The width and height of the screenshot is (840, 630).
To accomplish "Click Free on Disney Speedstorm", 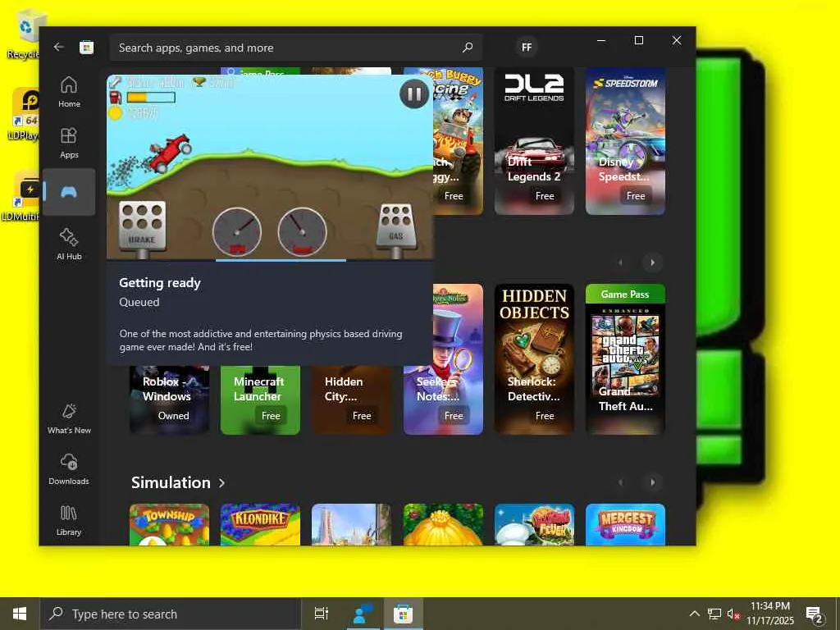I will coord(636,196).
